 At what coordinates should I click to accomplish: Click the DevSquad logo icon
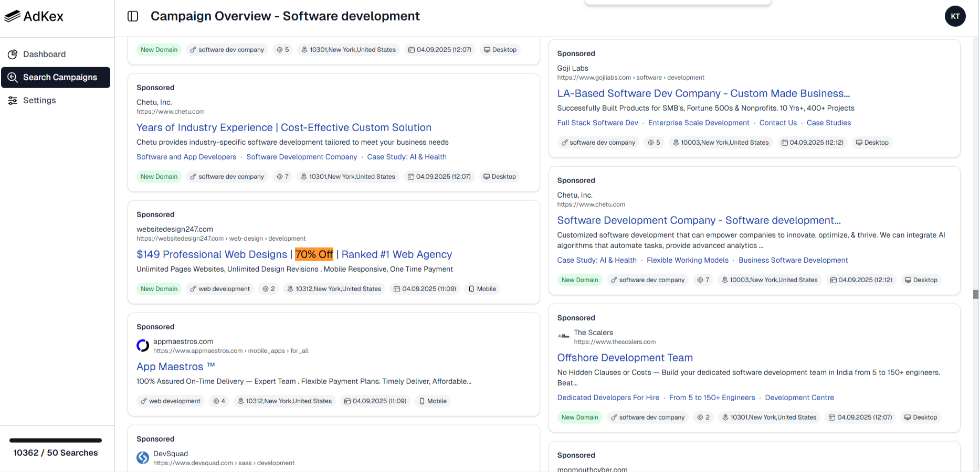point(143,458)
